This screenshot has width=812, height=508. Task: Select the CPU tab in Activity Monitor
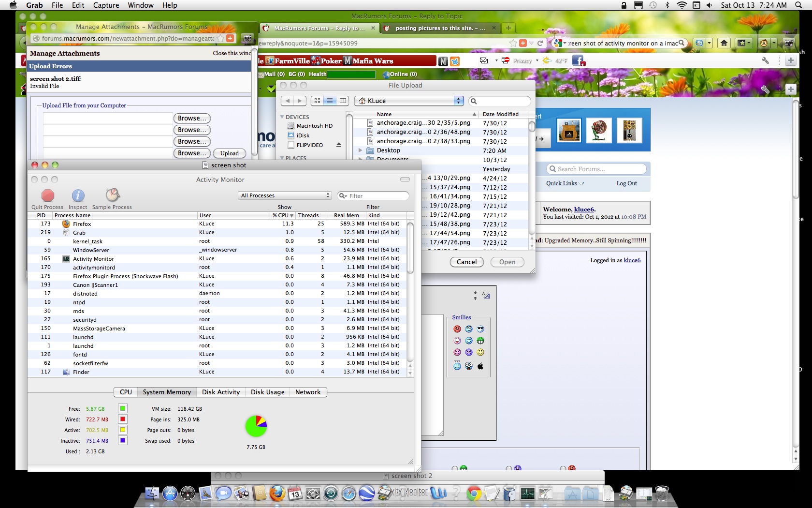pyautogui.click(x=126, y=392)
